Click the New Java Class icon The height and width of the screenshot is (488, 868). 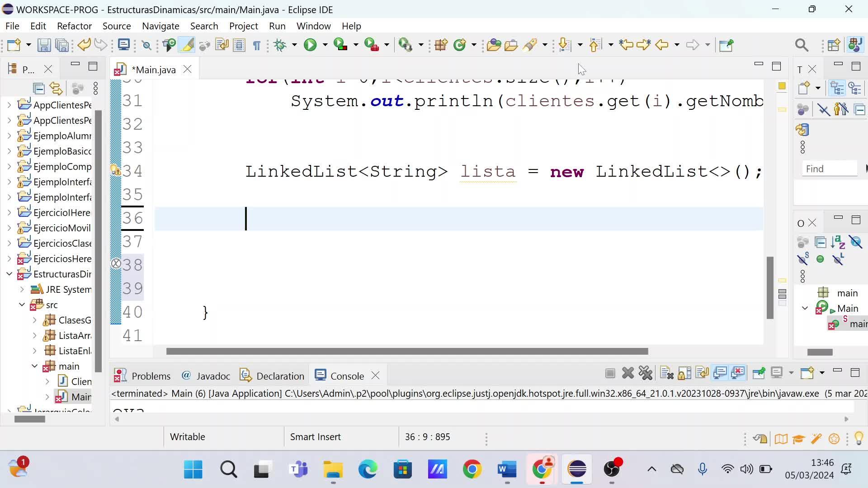click(x=460, y=45)
